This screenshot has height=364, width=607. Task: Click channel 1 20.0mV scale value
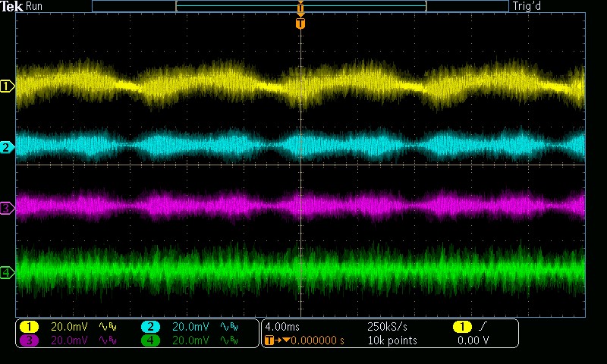click(69, 327)
